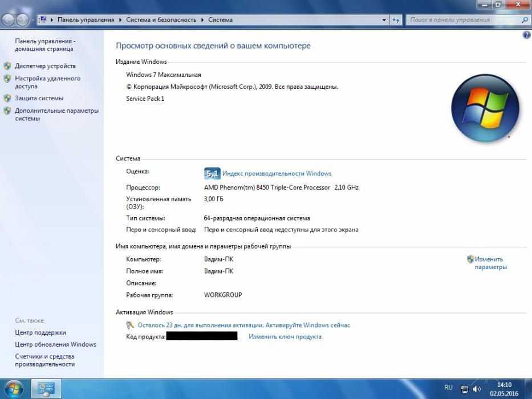Screen dimensions: 532x399
Task: Open the blue help question mark icon
Action: pyautogui.click(x=526, y=35)
